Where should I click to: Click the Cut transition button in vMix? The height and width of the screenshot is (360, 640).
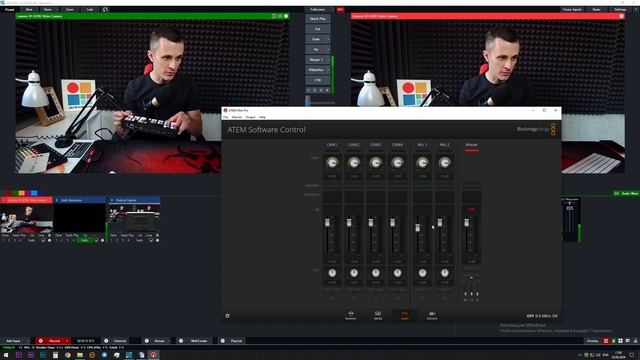click(318, 29)
